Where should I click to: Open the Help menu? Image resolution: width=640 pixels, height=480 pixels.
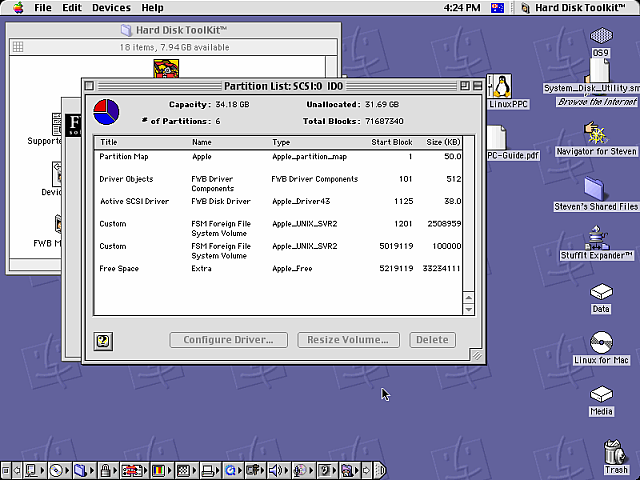click(x=152, y=7)
